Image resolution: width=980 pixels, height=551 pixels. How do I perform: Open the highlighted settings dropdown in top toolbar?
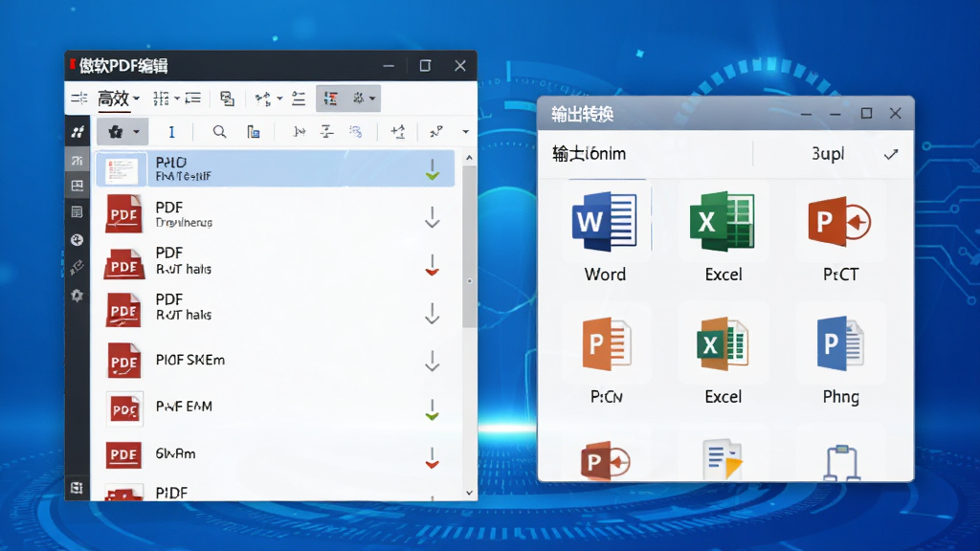[363, 99]
